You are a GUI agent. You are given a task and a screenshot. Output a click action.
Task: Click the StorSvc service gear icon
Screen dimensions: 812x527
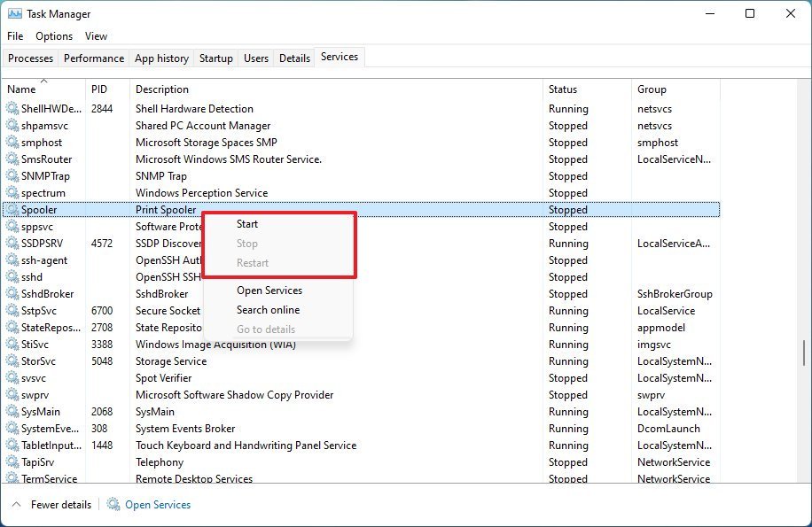click(x=11, y=360)
